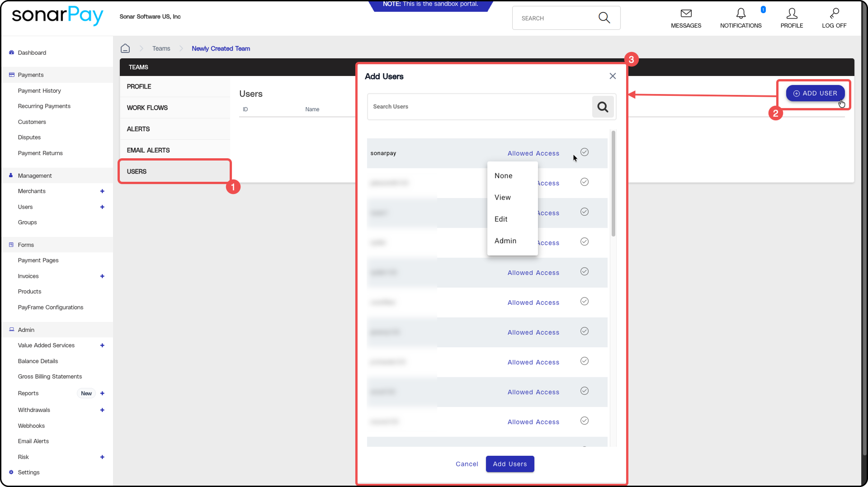Open the Notifications bell icon

click(x=741, y=14)
